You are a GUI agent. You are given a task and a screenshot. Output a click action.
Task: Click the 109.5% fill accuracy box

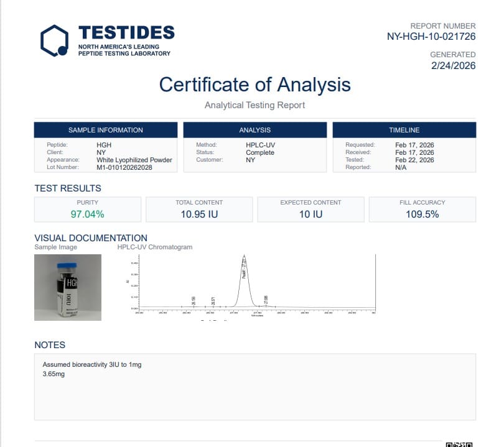(422, 210)
